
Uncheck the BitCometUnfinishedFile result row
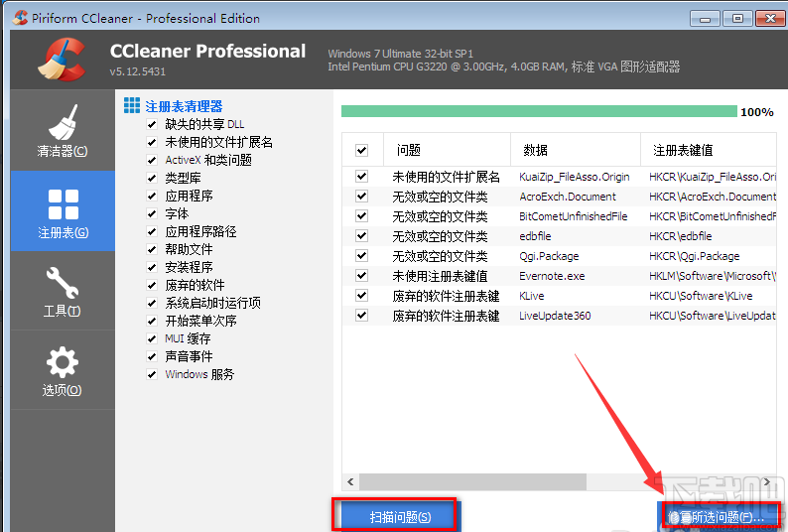point(361,215)
